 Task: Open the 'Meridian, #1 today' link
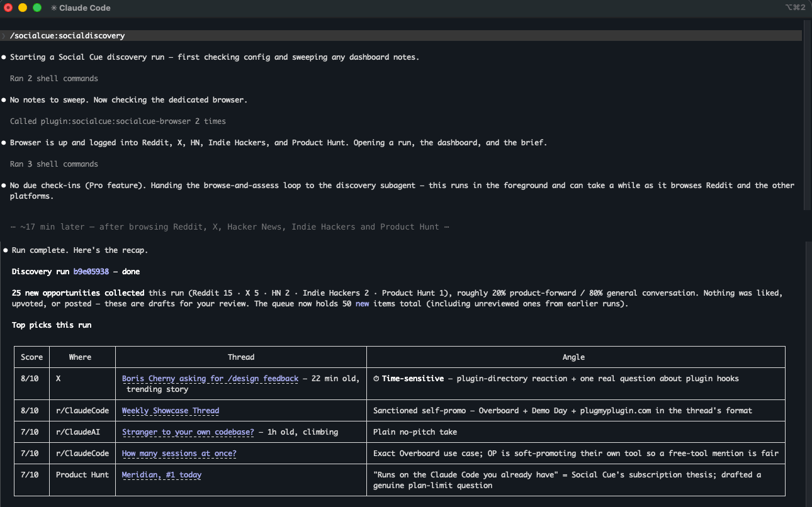click(x=162, y=475)
